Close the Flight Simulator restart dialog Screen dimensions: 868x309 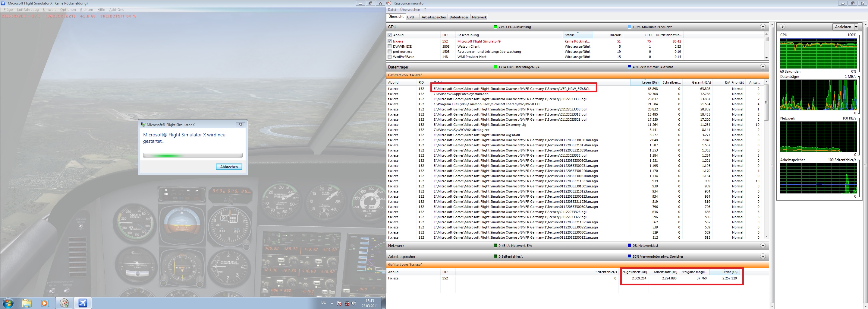240,125
